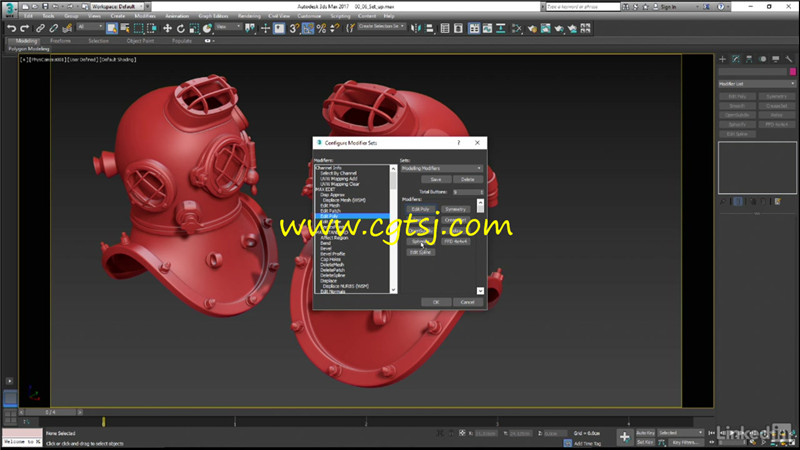The height and width of the screenshot is (450, 800).
Task: Click the Mirror tool icon
Action: tap(416, 29)
